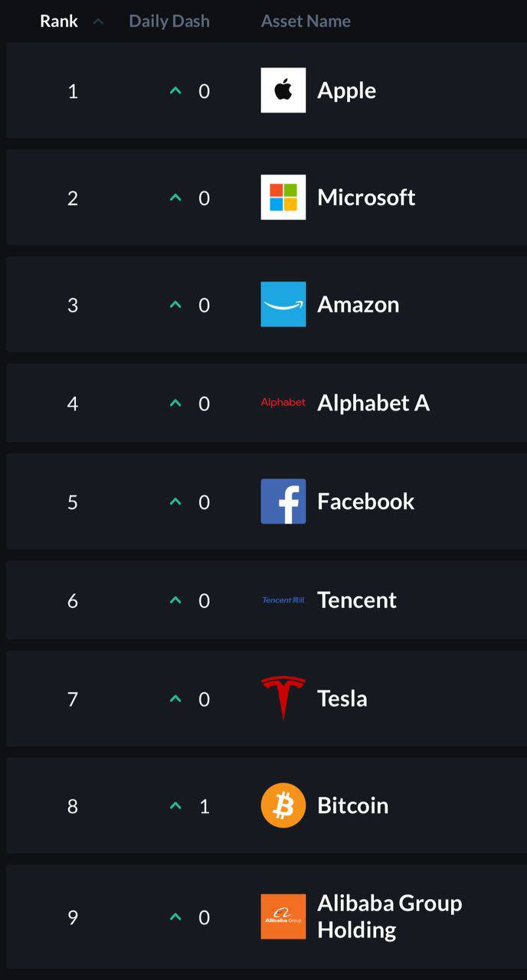The image size is (527, 980).
Task: Click the sort arrow beside Rank
Action: (x=97, y=21)
